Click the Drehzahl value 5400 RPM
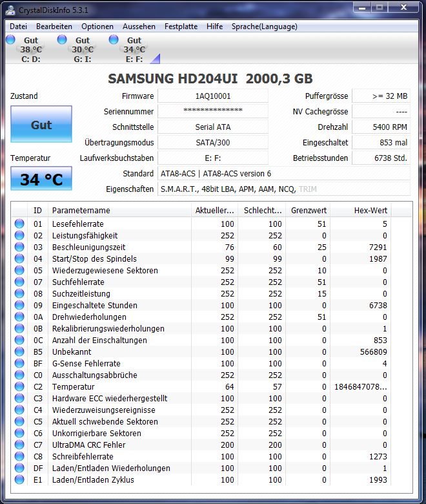The height and width of the screenshot is (504, 426). coord(381,127)
